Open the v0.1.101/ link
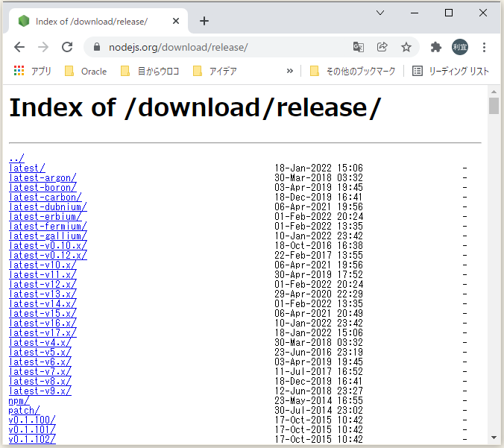504x448 pixels. pos(32,429)
